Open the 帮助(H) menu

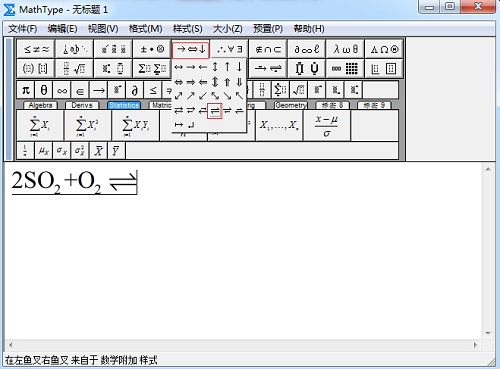309,29
